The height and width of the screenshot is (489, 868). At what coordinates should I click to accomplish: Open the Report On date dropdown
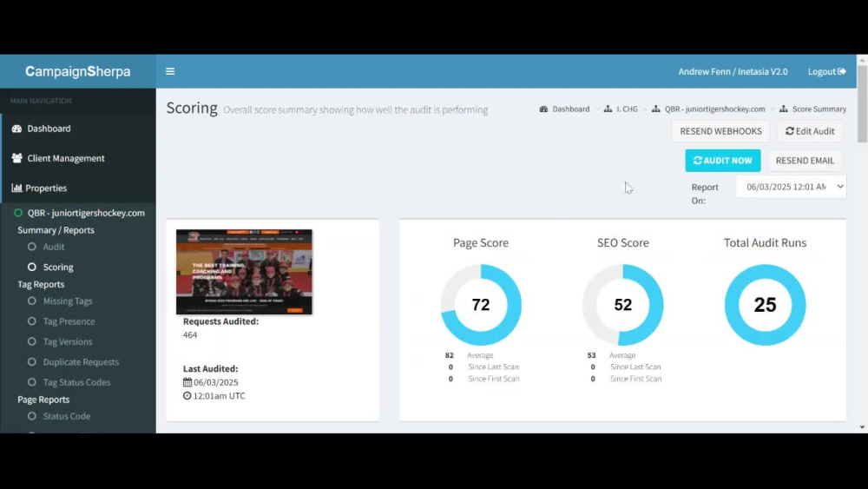click(791, 187)
